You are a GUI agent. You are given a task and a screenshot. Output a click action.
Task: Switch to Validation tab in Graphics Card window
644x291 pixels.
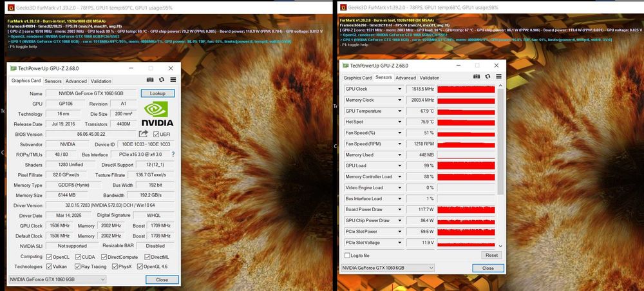[x=100, y=81]
